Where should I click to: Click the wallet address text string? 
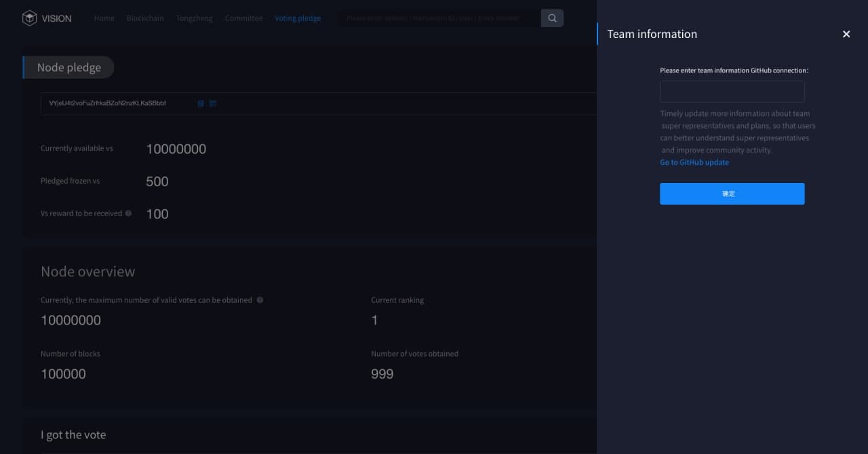(x=108, y=104)
